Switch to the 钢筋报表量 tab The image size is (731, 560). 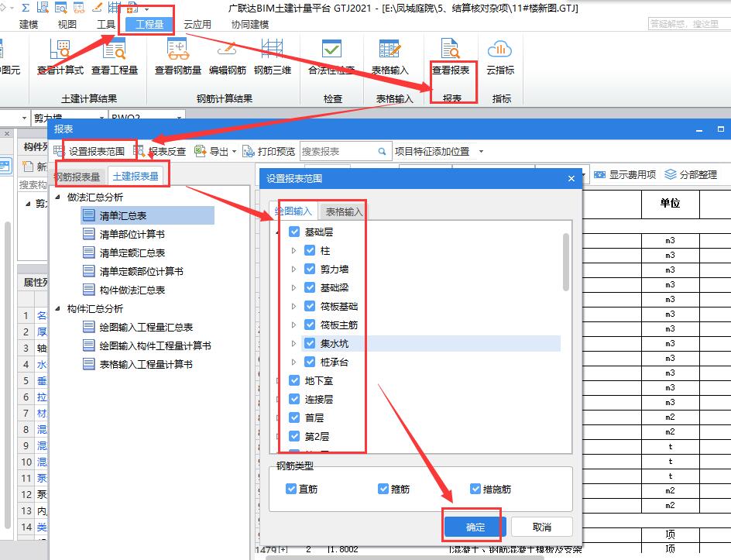pos(77,177)
